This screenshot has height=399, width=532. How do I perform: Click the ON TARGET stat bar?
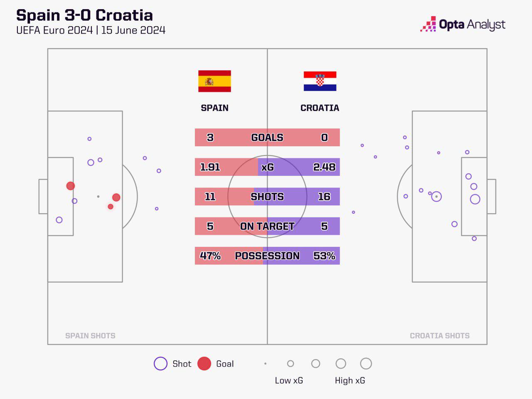[x=267, y=226]
